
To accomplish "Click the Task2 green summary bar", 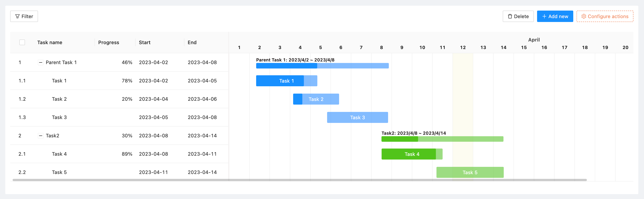I will (x=442, y=139).
